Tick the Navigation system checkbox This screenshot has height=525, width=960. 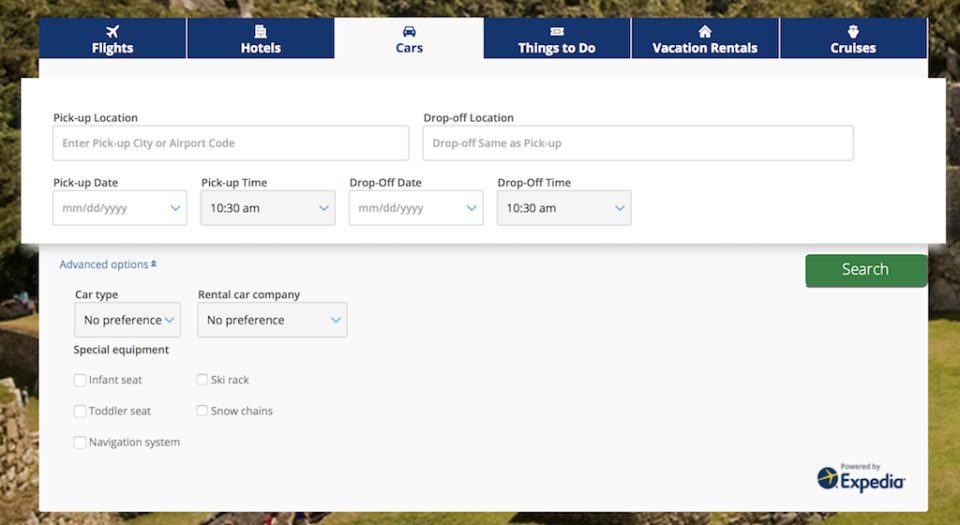pos(80,442)
